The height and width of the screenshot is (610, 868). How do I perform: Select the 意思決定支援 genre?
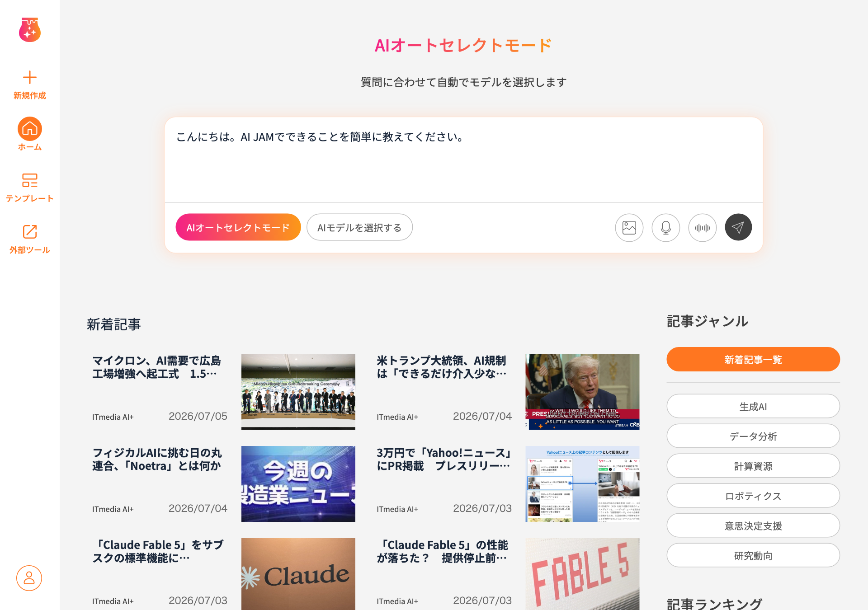(753, 526)
